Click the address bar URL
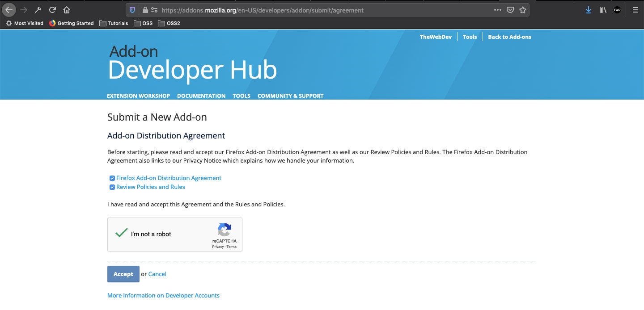The height and width of the screenshot is (310, 644). click(263, 10)
